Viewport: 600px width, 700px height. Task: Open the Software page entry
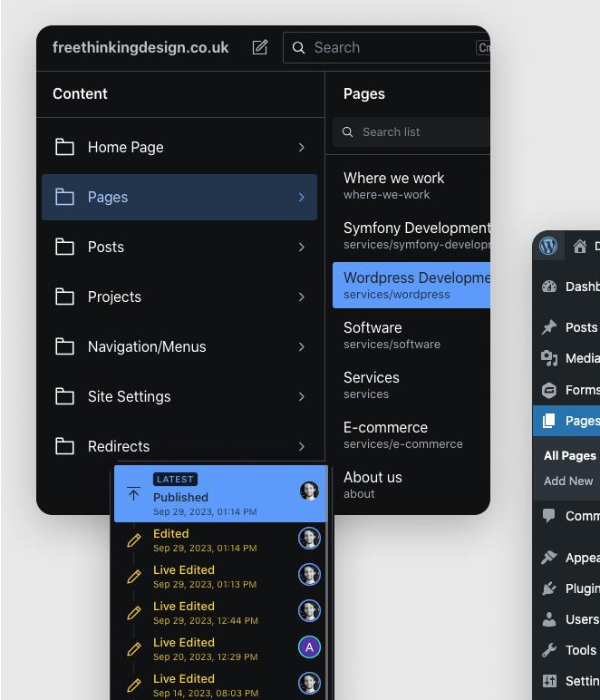[x=411, y=335]
